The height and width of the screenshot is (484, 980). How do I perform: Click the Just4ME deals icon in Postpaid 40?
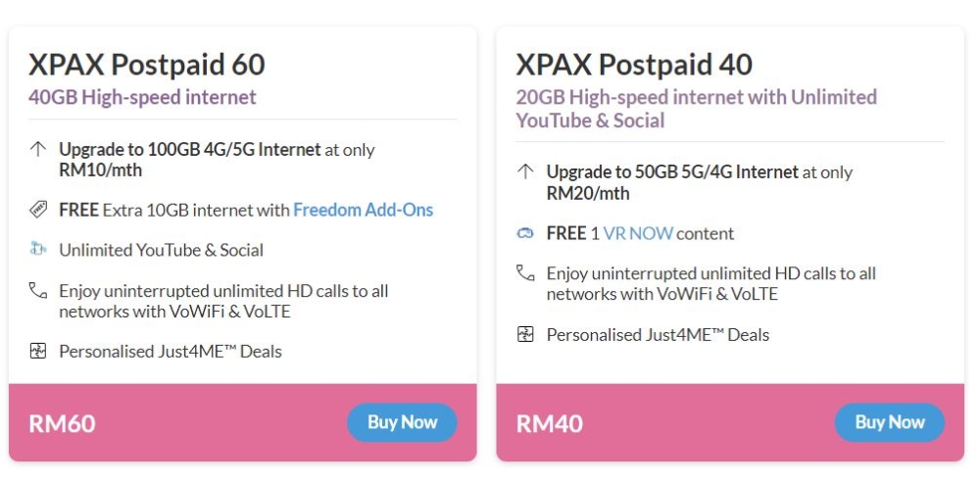click(525, 334)
